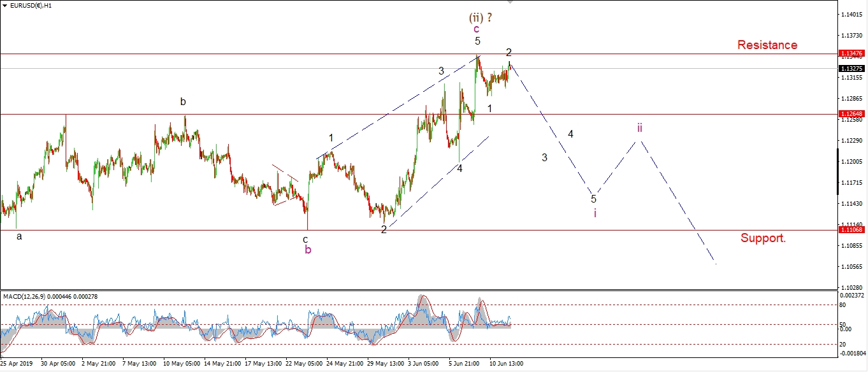Click the 1.13476 resistance price tag
868x372 pixels.
coord(851,54)
